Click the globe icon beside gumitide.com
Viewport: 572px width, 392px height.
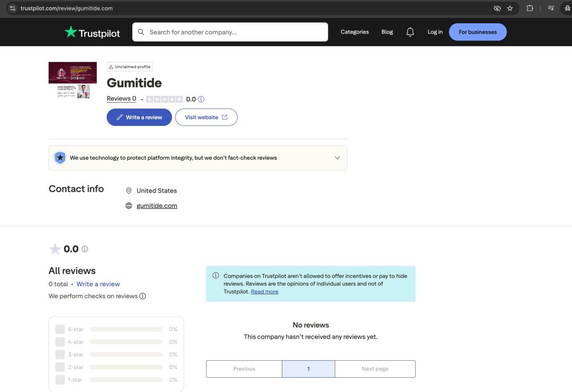129,206
